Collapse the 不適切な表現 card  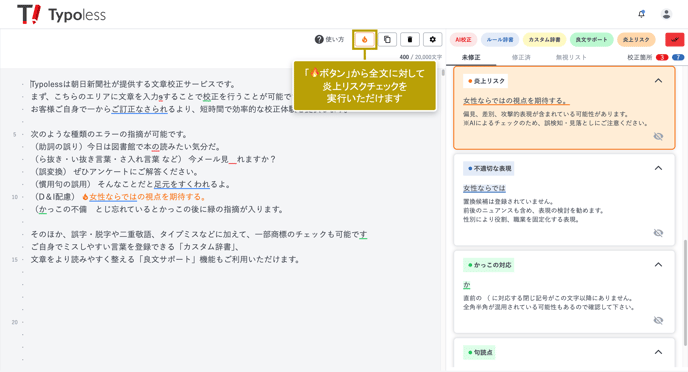pos(658,168)
